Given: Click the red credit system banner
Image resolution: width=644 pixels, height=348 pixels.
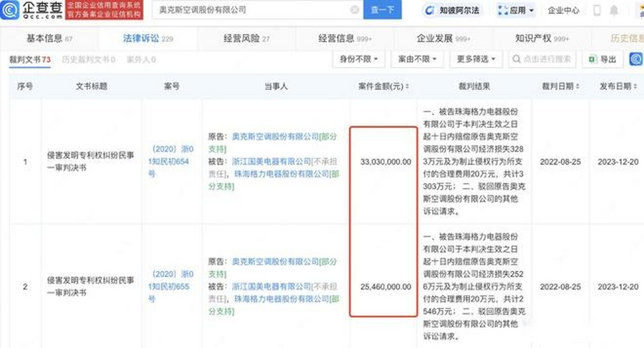Looking at the screenshot, I should 104,10.
